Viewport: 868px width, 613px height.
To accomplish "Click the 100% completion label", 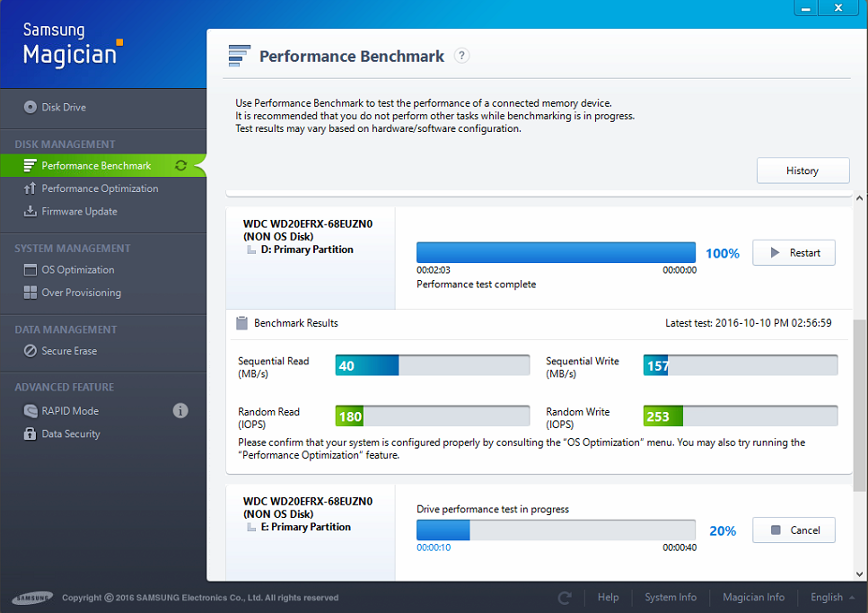I will tap(723, 254).
